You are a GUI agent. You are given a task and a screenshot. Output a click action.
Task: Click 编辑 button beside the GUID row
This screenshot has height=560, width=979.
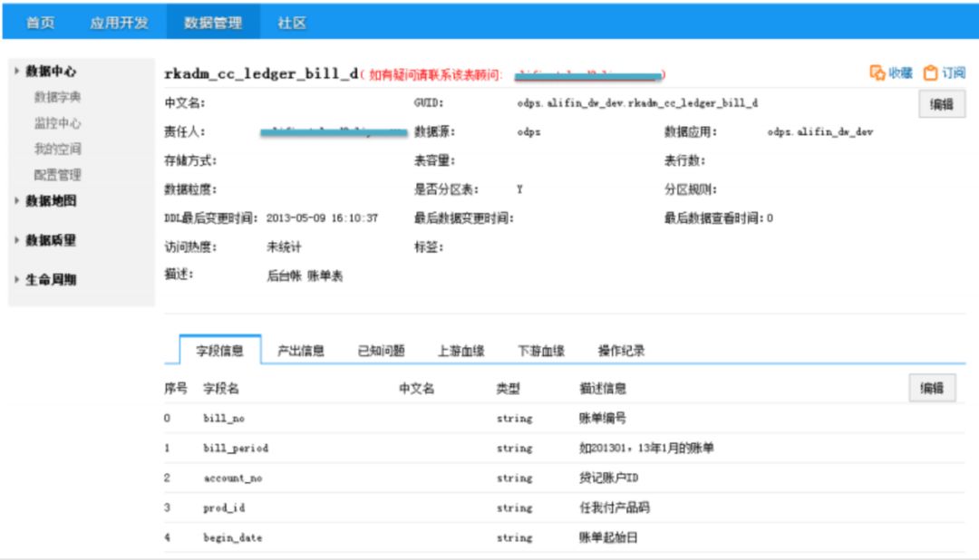pos(942,104)
